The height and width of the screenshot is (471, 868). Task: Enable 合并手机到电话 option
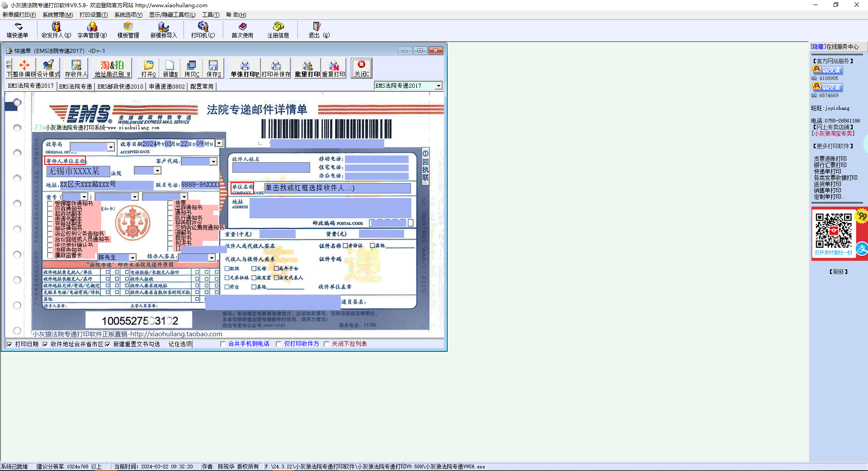[223, 344]
